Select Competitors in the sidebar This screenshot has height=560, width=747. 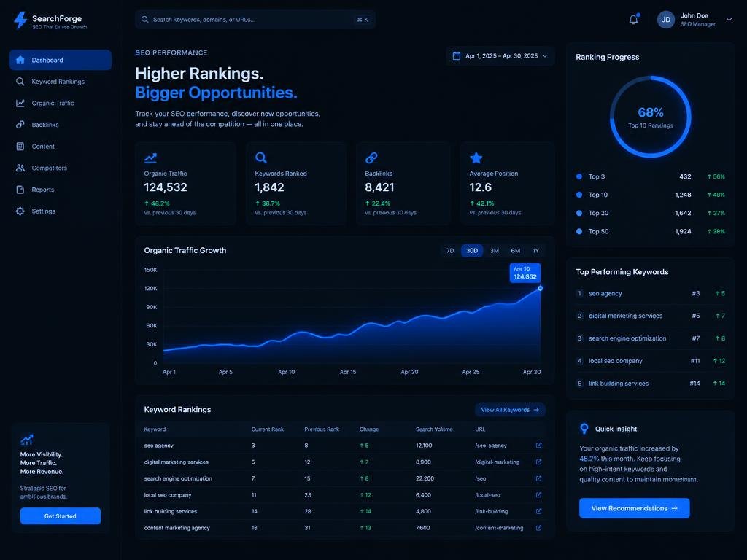[x=61, y=168]
